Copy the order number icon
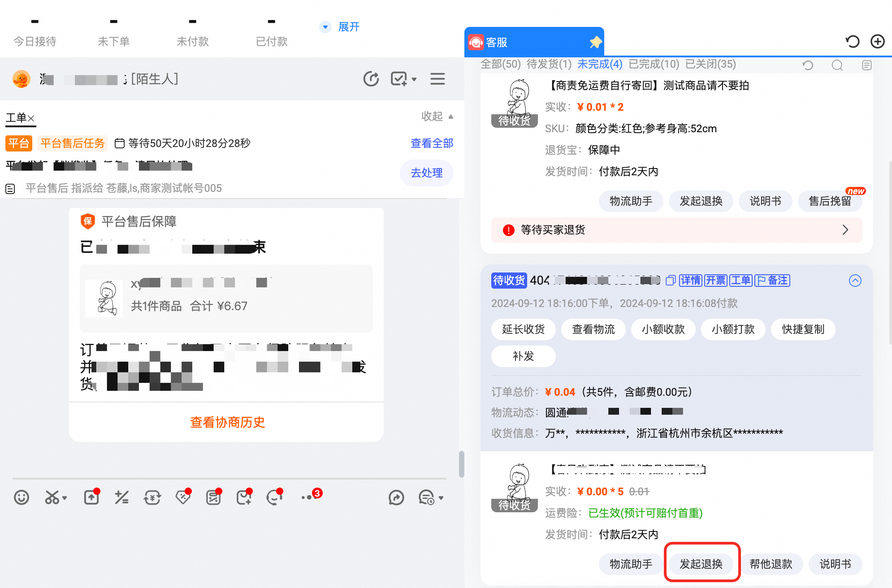Screen dimensions: 892x588 (x=670, y=280)
